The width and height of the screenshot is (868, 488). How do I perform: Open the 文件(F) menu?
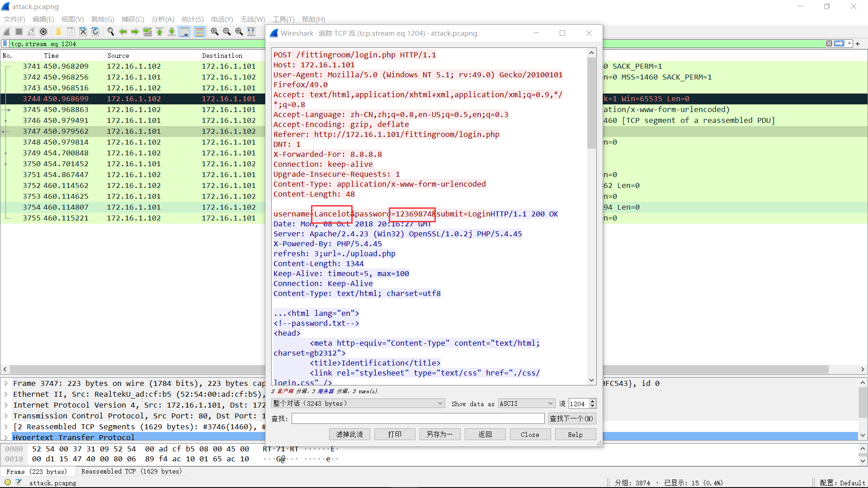(14, 19)
